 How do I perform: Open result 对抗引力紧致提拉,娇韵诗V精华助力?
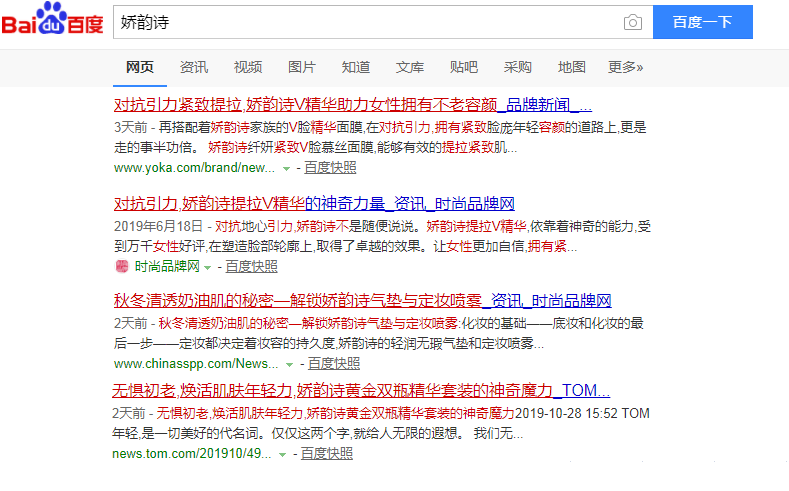(x=353, y=105)
